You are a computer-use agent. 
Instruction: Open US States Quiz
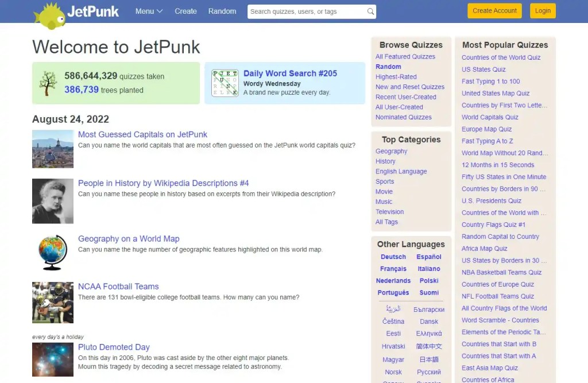483,69
